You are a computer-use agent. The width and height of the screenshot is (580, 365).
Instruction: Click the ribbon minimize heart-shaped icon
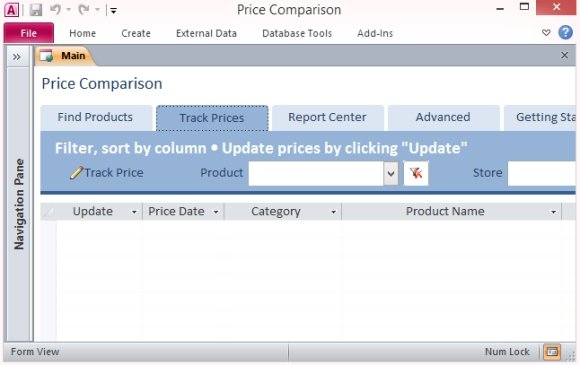(x=546, y=33)
